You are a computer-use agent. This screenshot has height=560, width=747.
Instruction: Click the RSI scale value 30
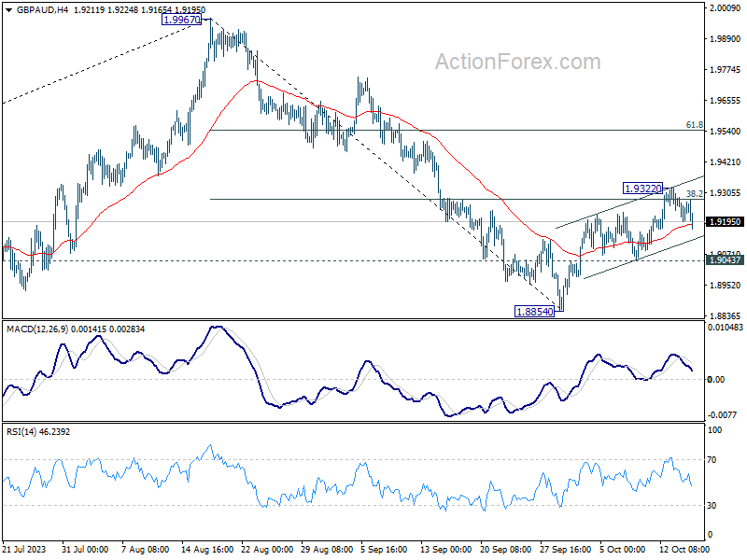712,506
